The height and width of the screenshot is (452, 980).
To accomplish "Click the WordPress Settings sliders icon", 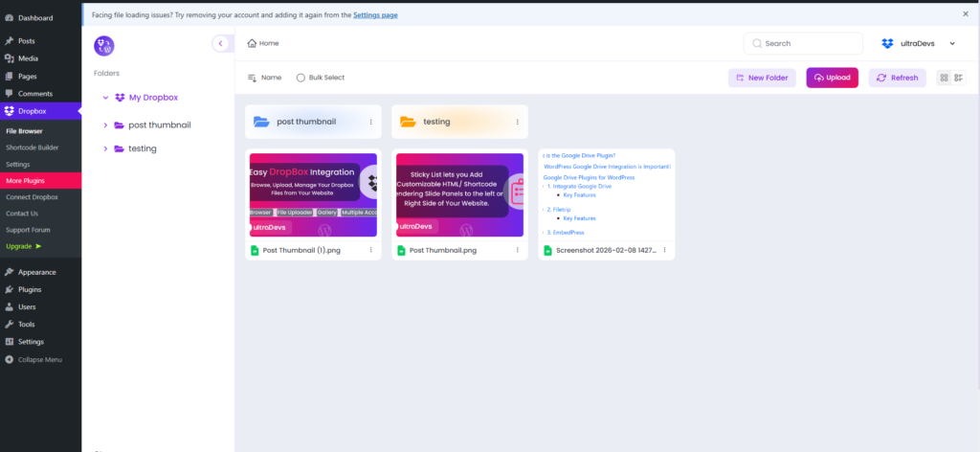I will click(10, 342).
